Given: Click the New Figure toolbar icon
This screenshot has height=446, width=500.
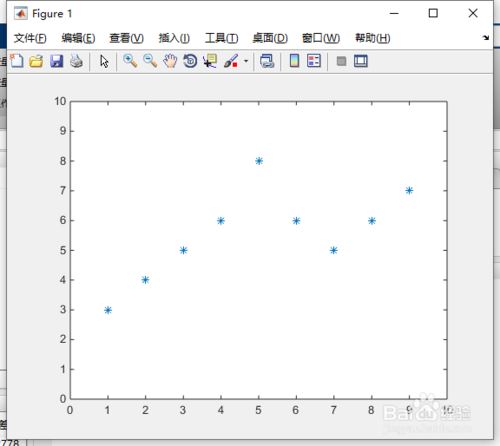Looking at the screenshot, I should pyautogui.click(x=17, y=61).
